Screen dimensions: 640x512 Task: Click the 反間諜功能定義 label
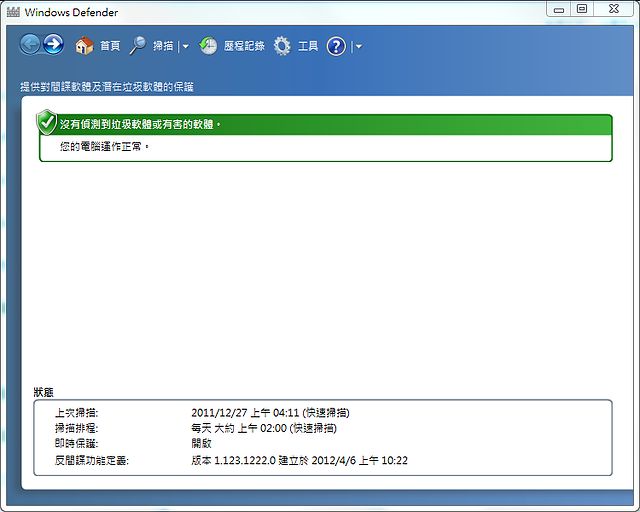91,460
